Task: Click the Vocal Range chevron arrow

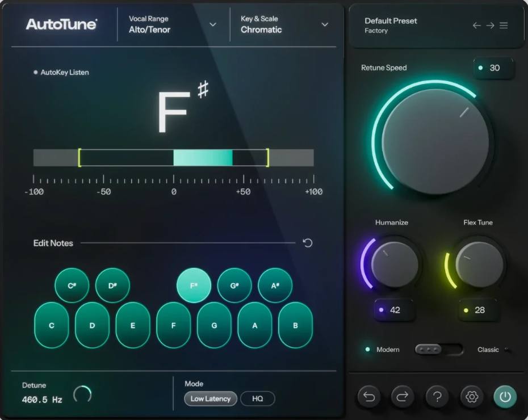Action: point(213,24)
